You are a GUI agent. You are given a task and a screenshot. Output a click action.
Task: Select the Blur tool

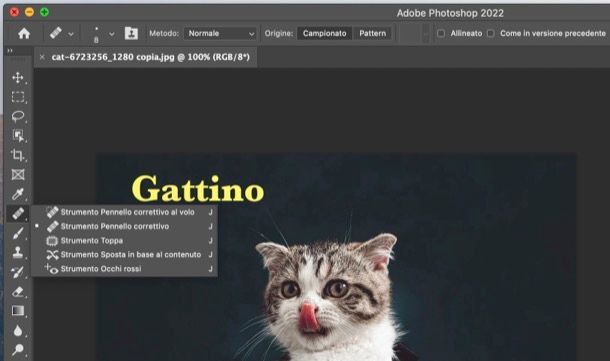(x=18, y=330)
